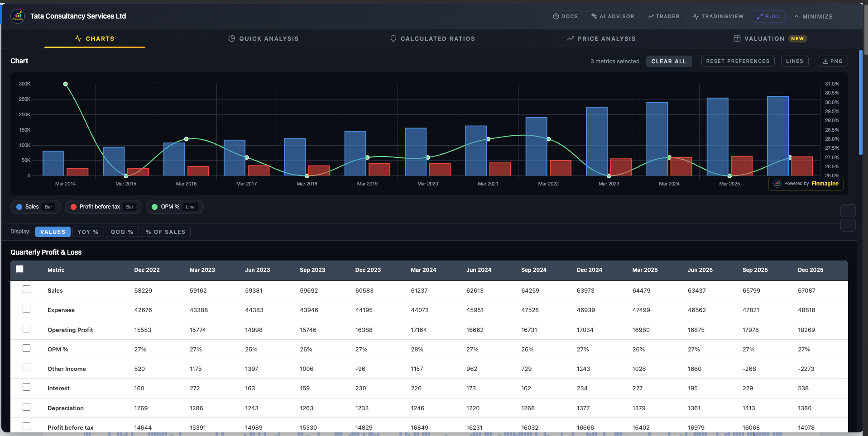This screenshot has width=868, height=436.
Task: Switch display to YOY %
Action: tap(88, 232)
